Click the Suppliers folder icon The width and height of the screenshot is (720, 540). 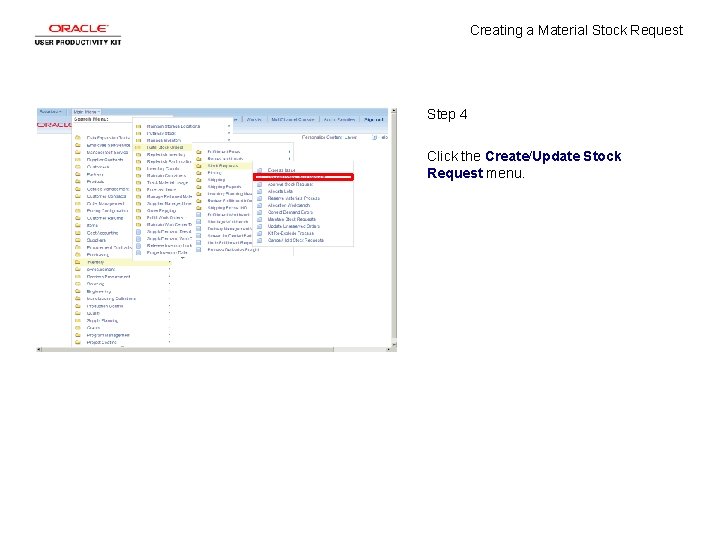[78, 240]
